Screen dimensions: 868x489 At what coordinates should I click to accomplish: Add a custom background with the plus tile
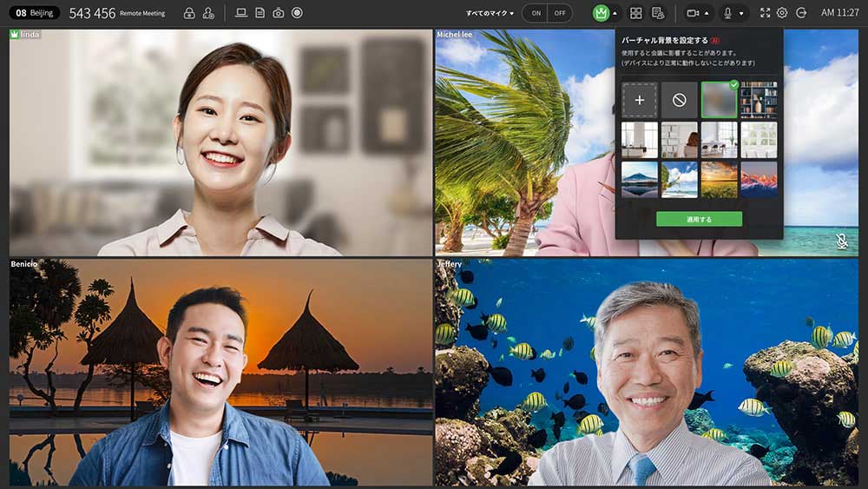point(640,100)
